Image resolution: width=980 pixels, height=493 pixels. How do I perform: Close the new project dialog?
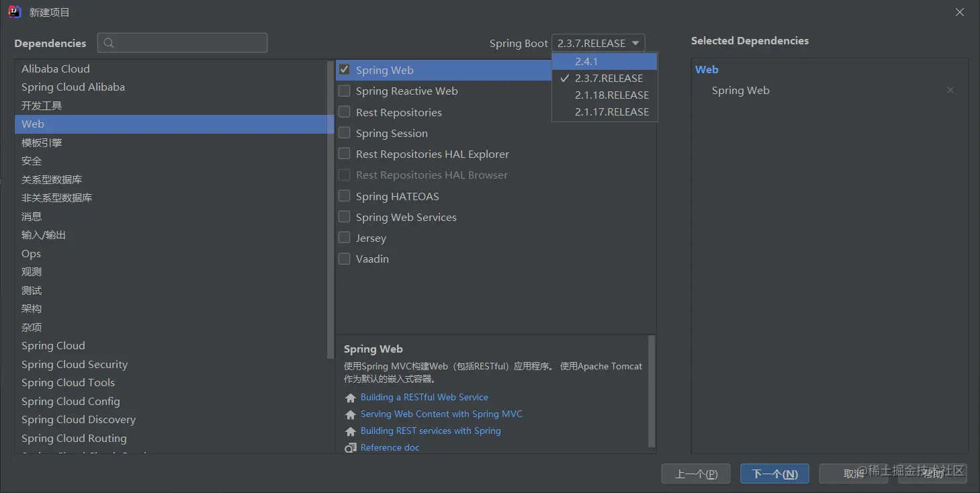pyautogui.click(x=960, y=12)
